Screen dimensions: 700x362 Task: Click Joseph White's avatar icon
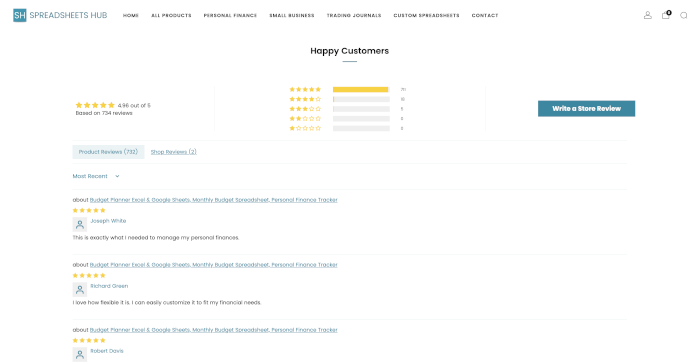point(80,224)
